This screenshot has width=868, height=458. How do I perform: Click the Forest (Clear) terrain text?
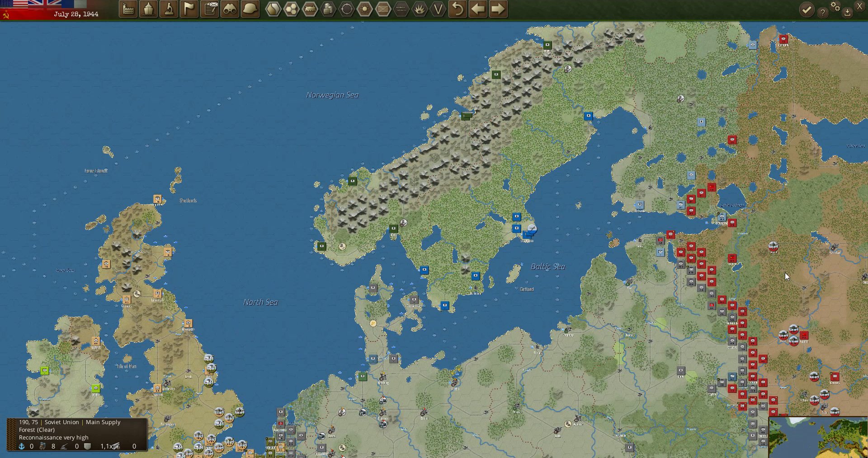tap(37, 430)
